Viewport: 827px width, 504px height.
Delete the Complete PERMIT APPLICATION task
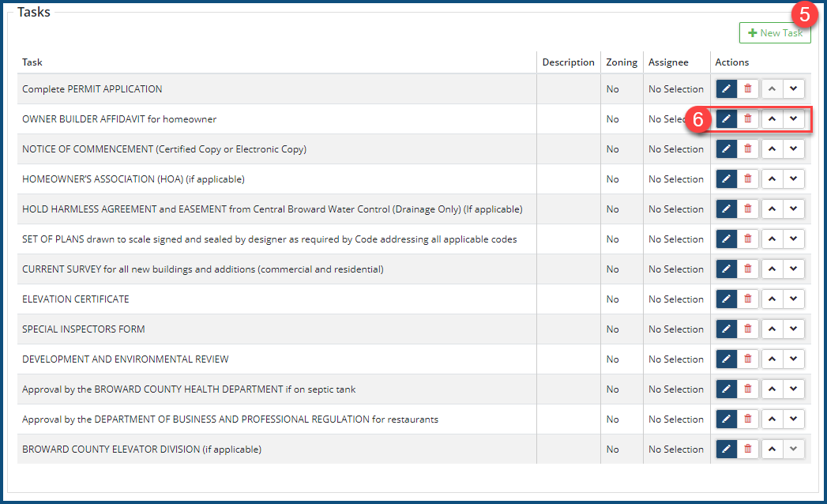pyautogui.click(x=748, y=88)
